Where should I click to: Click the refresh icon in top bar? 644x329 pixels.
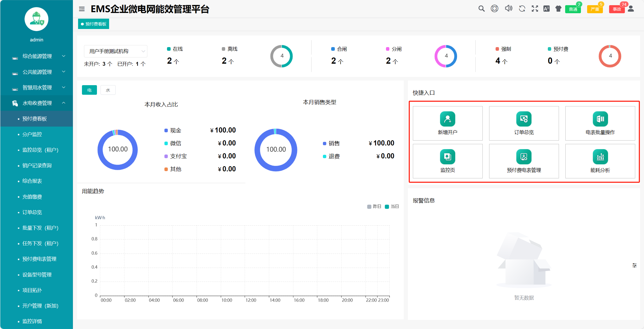(x=522, y=9)
